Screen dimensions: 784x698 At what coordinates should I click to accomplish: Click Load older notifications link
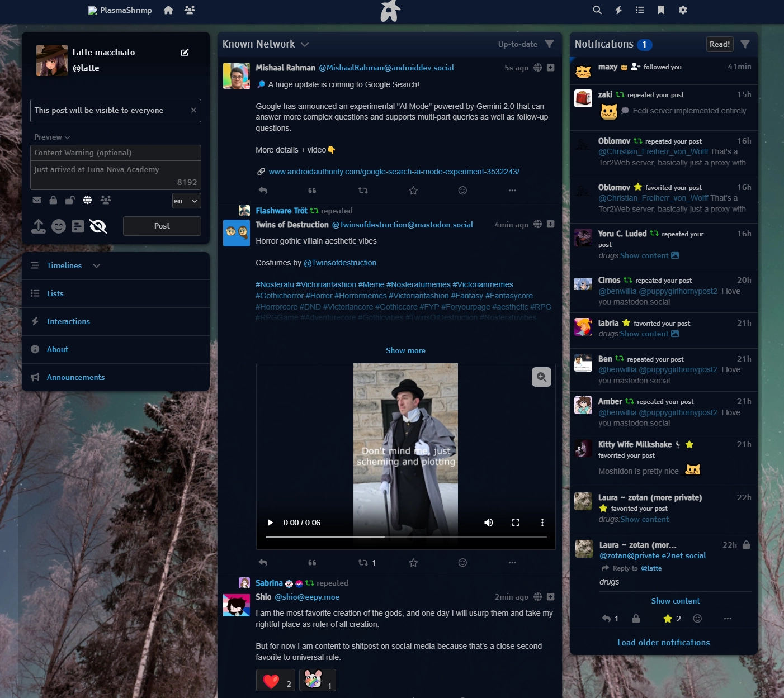[663, 643]
